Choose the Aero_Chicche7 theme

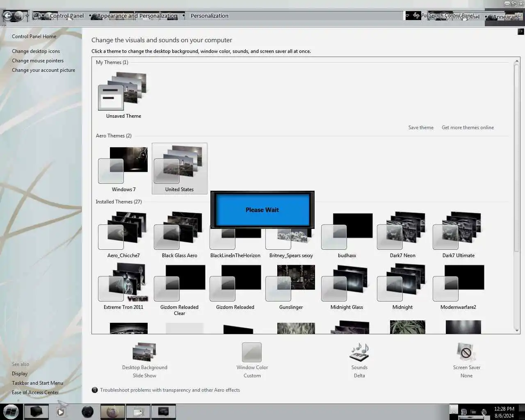coord(123,235)
